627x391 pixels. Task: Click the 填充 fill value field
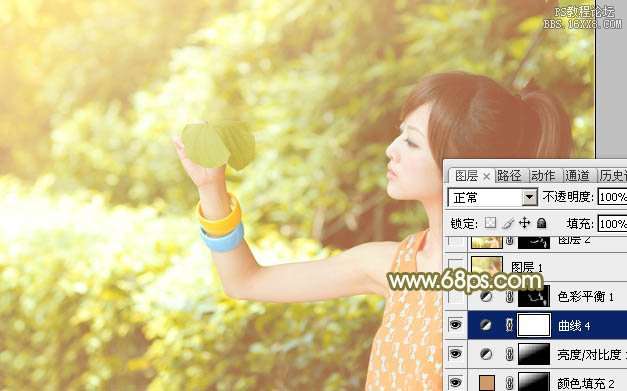point(612,223)
